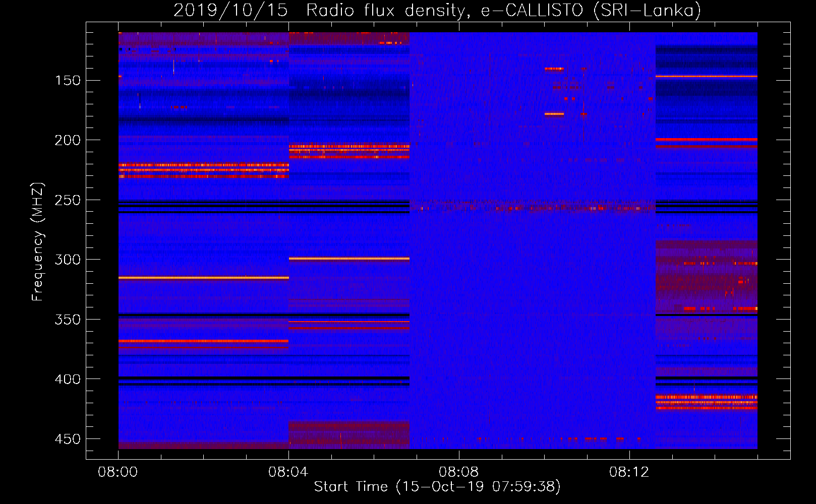This screenshot has height=504, width=816.
Task: Click the red striped bands near 208 MHz
Action: tap(349, 151)
